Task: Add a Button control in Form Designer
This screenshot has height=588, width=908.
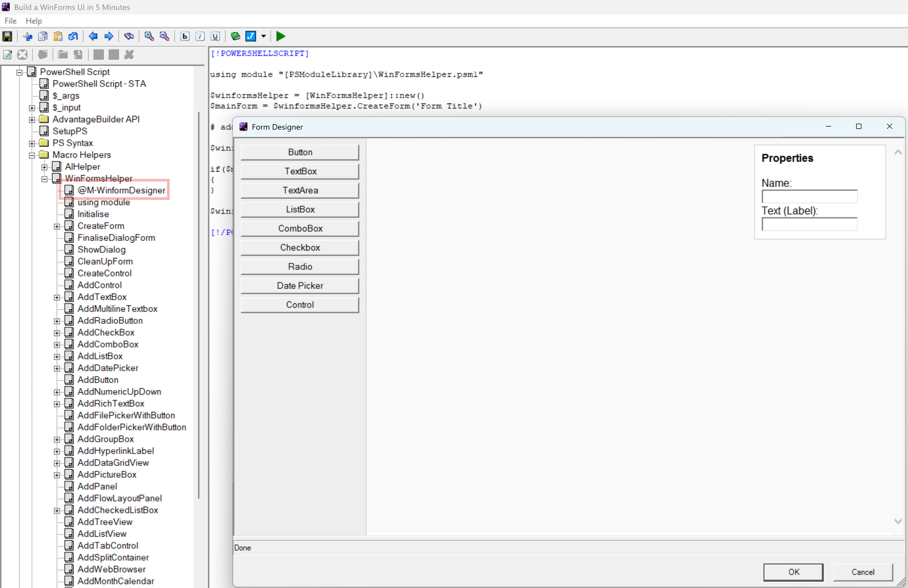Action: (300, 152)
